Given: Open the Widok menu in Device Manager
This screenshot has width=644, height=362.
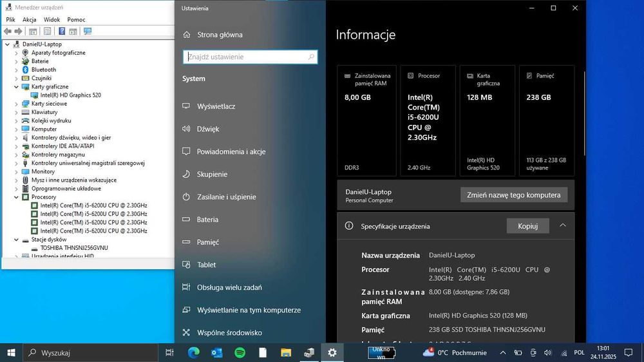Looking at the screenshot, I should click(52, 19).
